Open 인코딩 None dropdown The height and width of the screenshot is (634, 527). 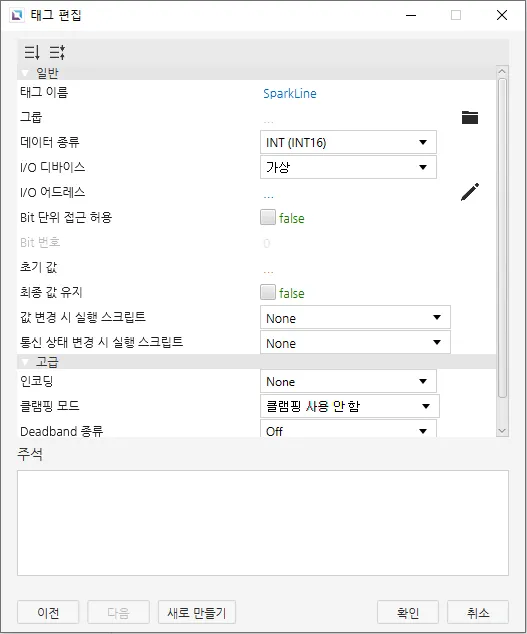[348, 381]
